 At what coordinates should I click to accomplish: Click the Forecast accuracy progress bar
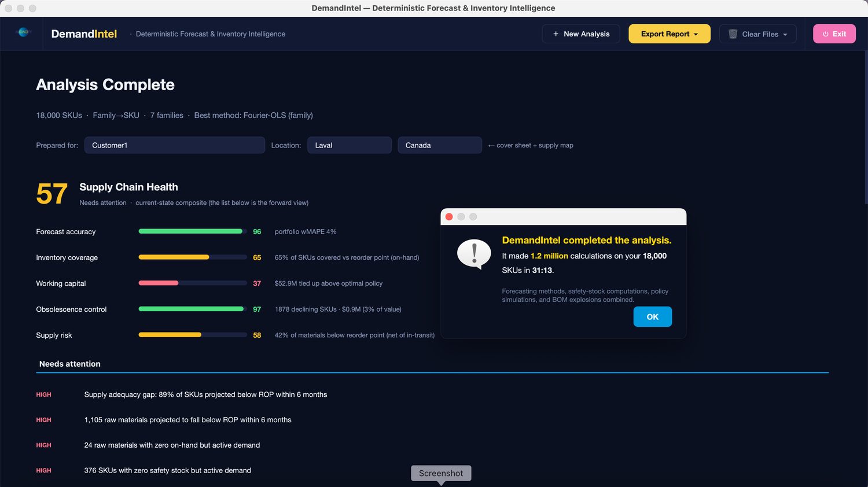tap(193, 231)
